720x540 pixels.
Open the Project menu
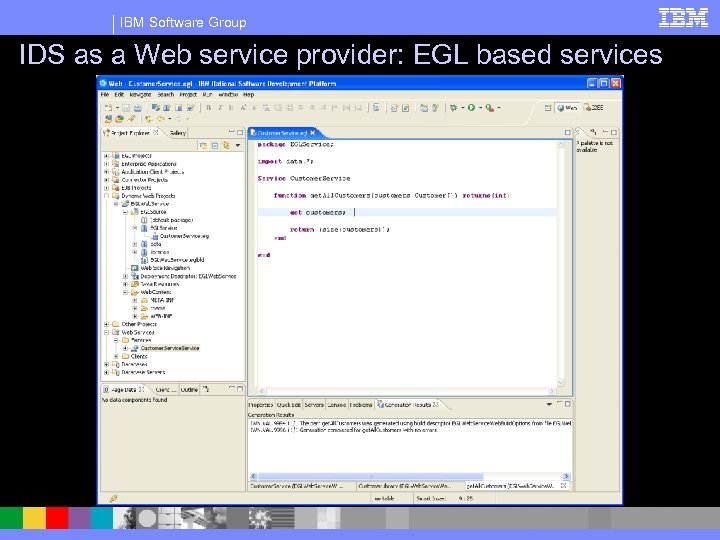point(188,95)
